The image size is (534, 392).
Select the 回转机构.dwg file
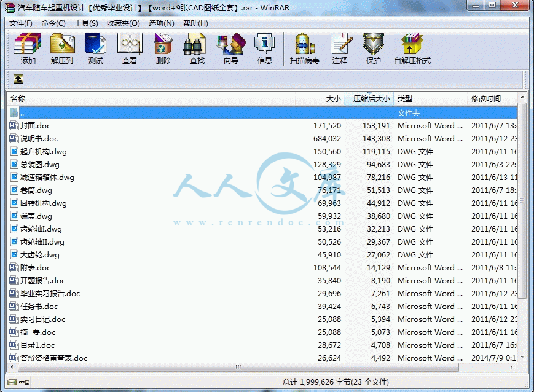point(43,203)
